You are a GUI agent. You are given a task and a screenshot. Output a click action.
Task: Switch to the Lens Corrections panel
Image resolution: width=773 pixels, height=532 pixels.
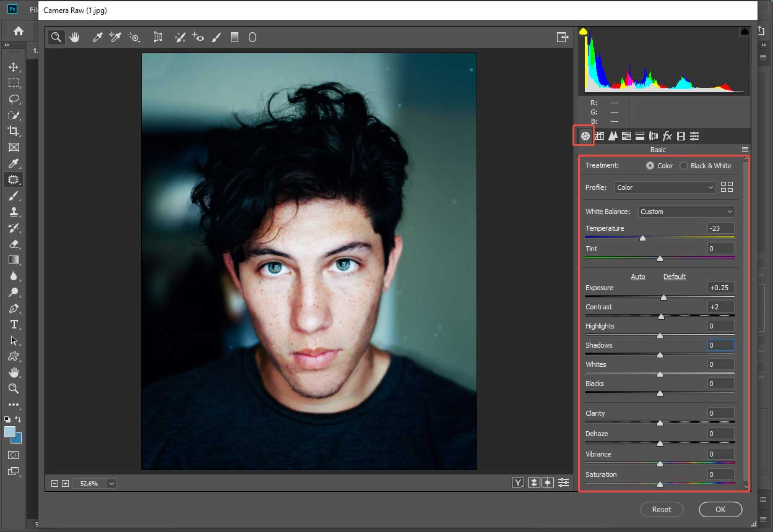pos(653,136)
